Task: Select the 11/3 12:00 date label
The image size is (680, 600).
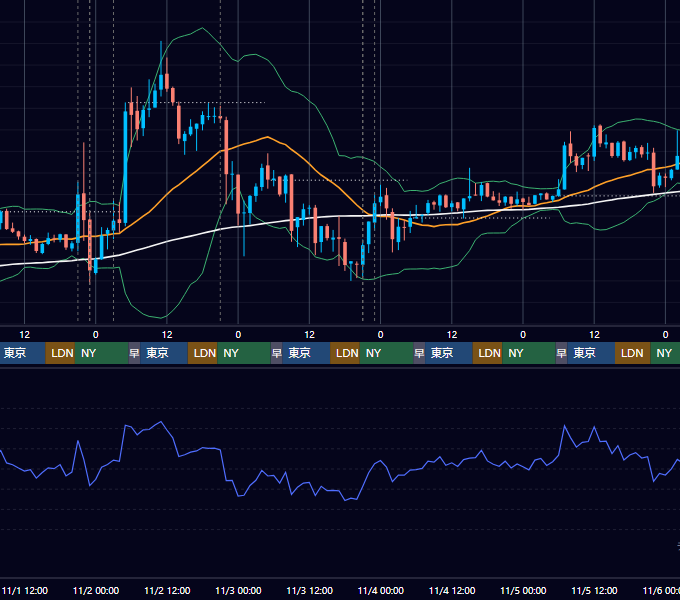Action: tap(310, 590)
